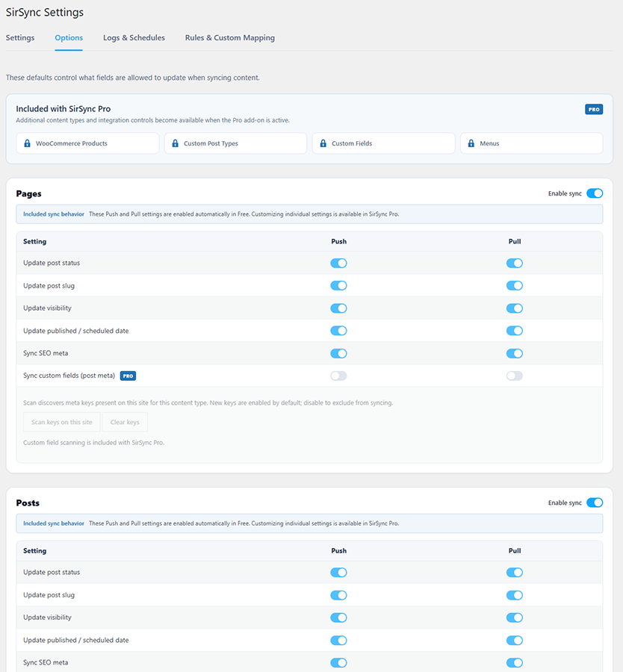
Task: Toggle Posts Pull for Update post slug
Action: pos(515,595)
